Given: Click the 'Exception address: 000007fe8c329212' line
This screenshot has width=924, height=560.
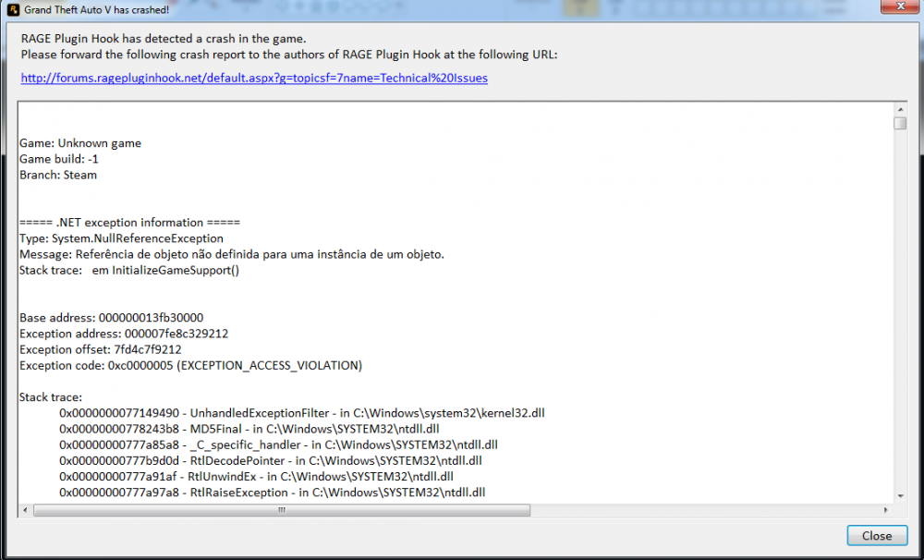Looking at the screenshot, I should [x=124, y=334].
